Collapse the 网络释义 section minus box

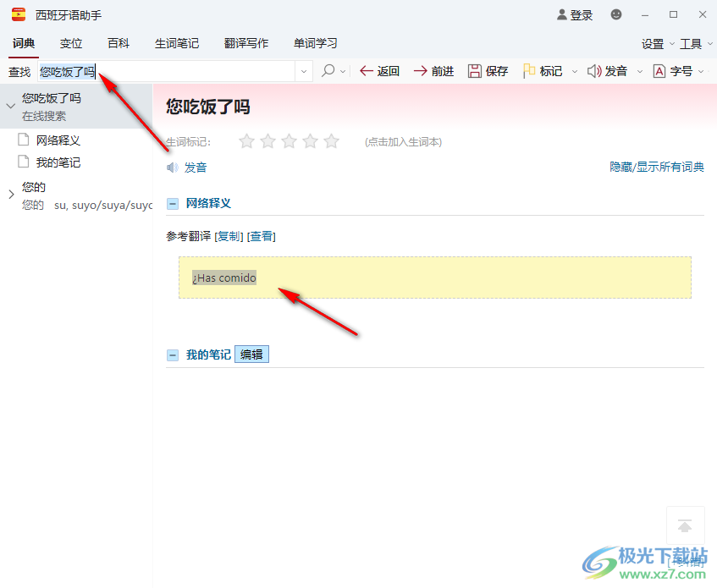point(173,204)
